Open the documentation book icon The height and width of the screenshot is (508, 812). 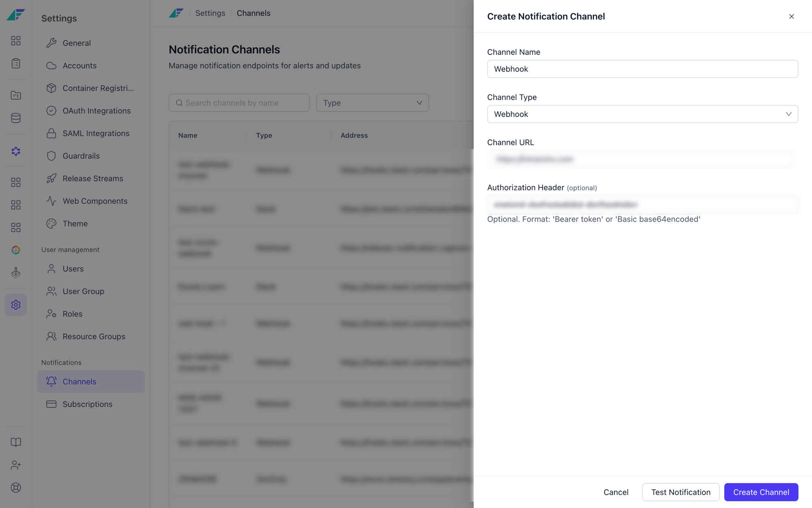click(16, 442)
